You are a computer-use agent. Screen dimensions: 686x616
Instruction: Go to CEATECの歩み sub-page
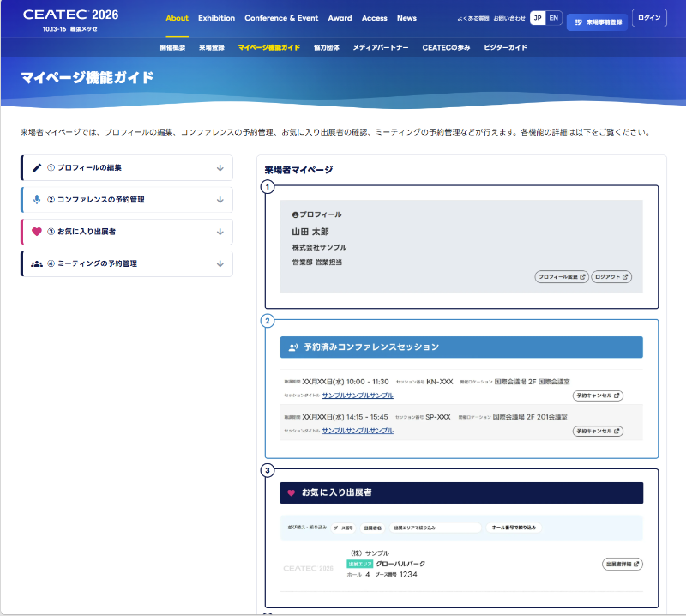click(446, 48)
